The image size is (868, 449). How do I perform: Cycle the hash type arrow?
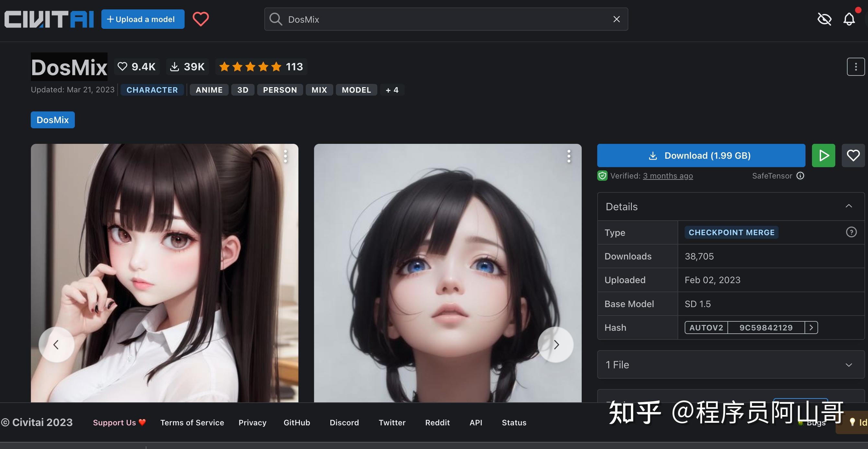(x=811, y=328)
